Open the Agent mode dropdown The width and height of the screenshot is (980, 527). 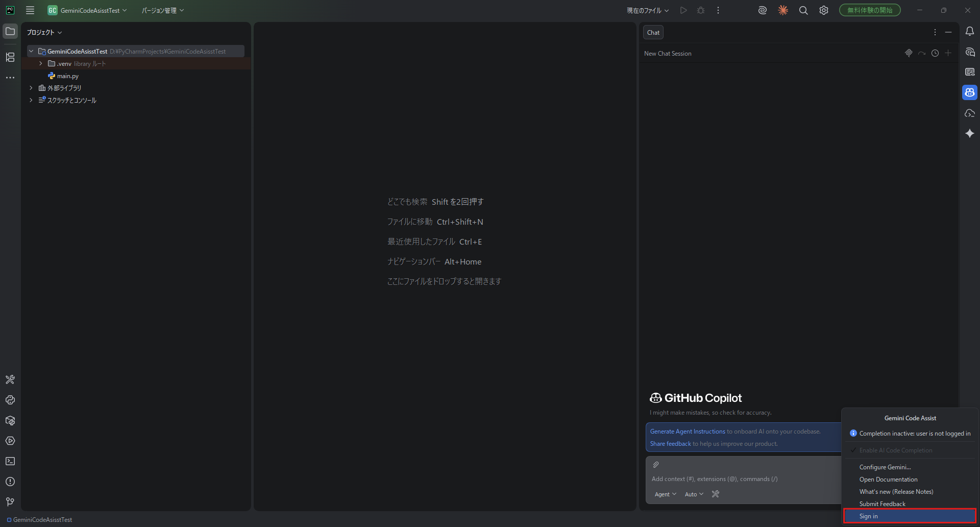click(x=665, y=494)
